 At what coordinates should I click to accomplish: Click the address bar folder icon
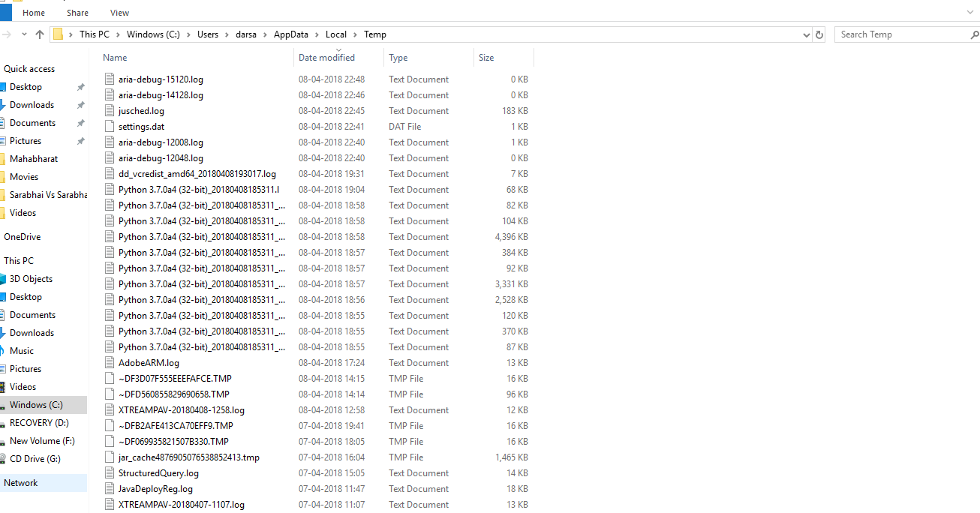pos(58,34)
